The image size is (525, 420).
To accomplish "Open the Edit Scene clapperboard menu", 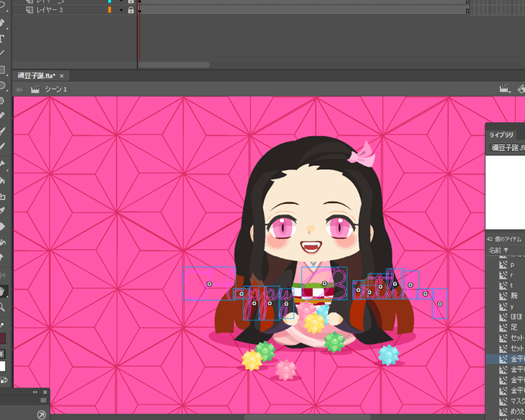I will point(505,89).
